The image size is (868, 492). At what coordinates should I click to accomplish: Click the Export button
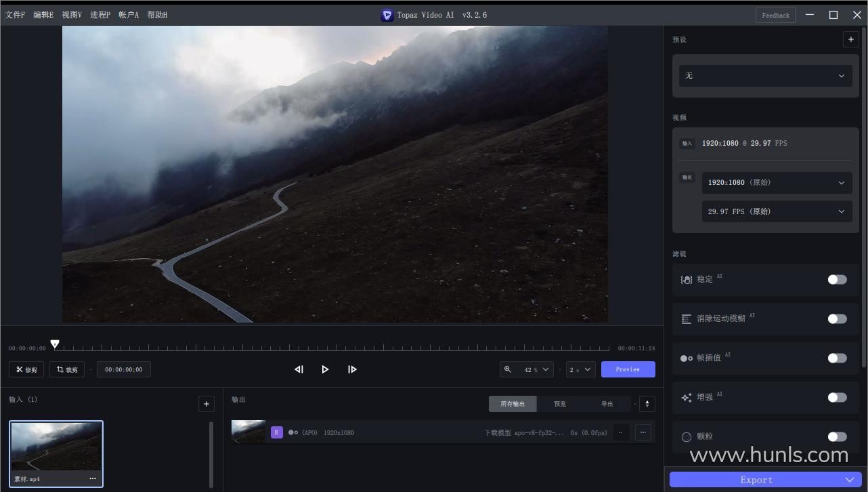point(756,480)
